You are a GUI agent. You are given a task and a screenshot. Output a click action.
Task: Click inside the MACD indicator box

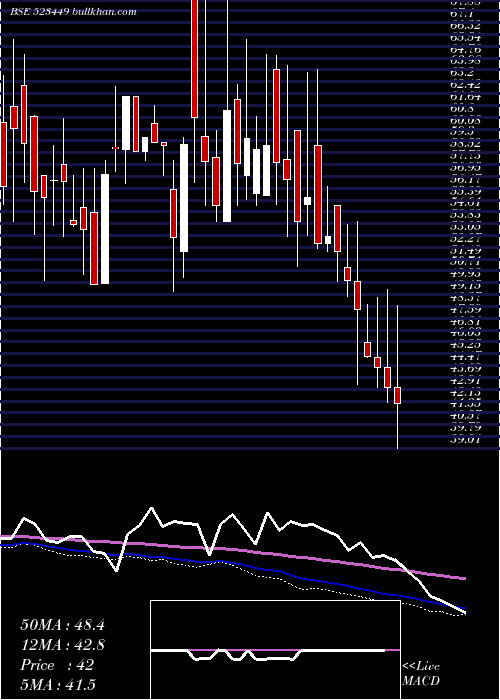[275, 650]
